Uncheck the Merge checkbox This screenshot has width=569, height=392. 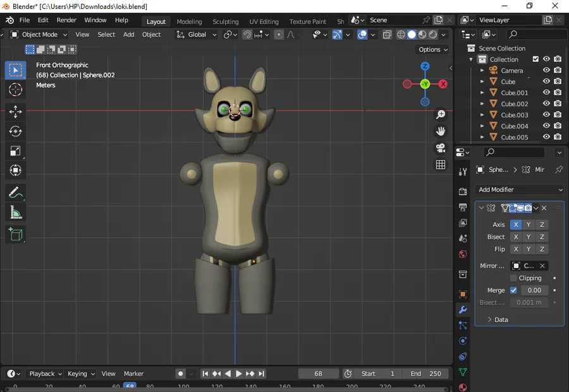click(x=513, y=290)
